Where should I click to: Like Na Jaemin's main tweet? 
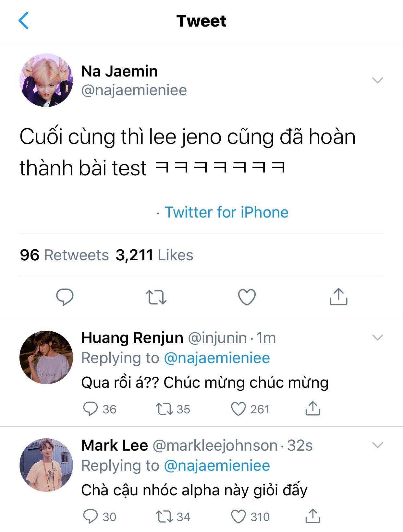coord(247,297)
